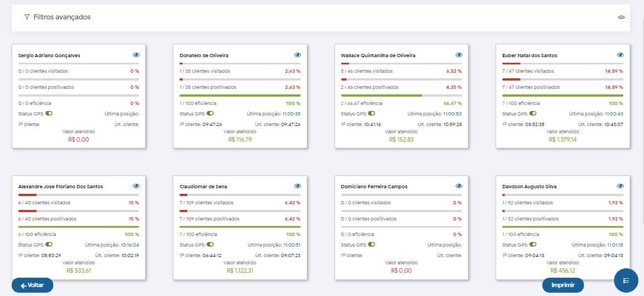644x296 pixels.
Task: Open the round list menu floating button
Action: coord(626,280)
